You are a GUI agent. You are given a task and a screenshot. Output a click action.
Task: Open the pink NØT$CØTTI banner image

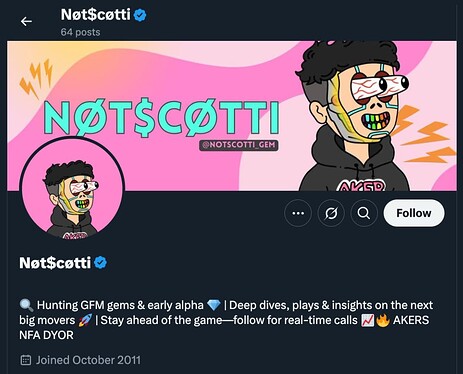[x=232, y=116]
